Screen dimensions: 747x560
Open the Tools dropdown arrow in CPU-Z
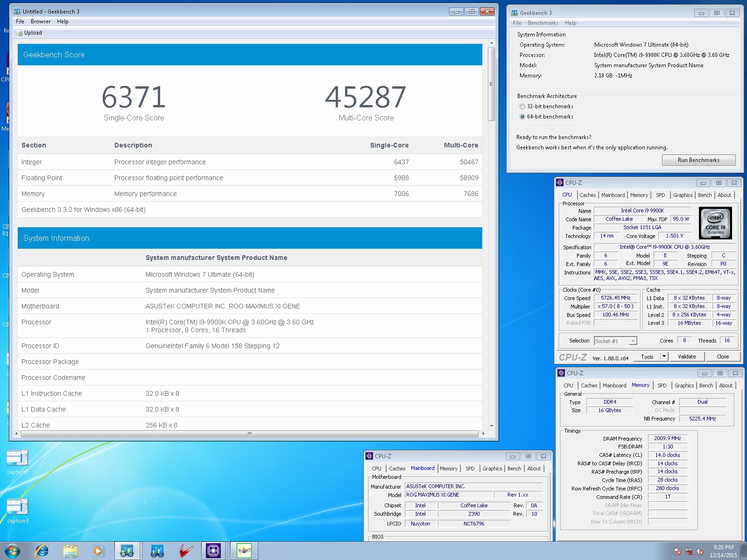pos(664,357)
